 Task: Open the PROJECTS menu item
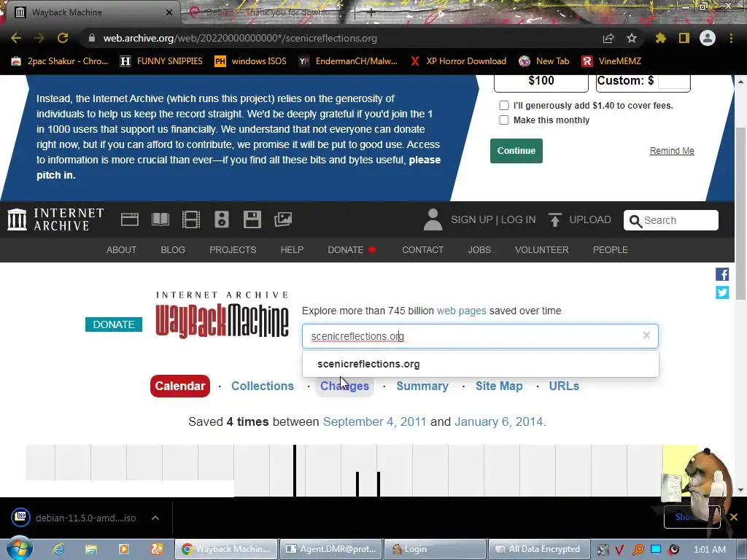[x=233, y=249]
